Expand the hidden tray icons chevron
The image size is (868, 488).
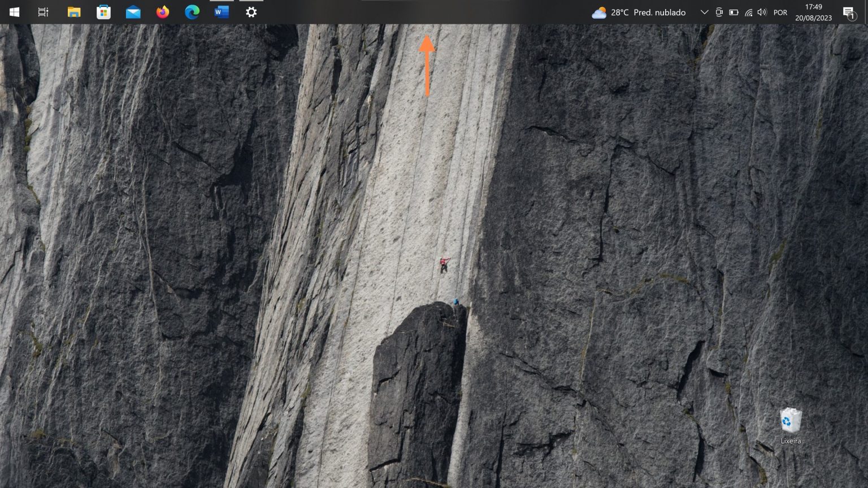[704, 12]
